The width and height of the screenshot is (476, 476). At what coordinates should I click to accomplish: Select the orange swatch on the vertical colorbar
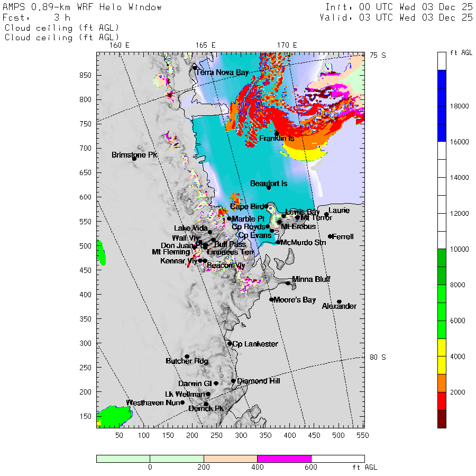pyautogui.click(x=442, y=383)
